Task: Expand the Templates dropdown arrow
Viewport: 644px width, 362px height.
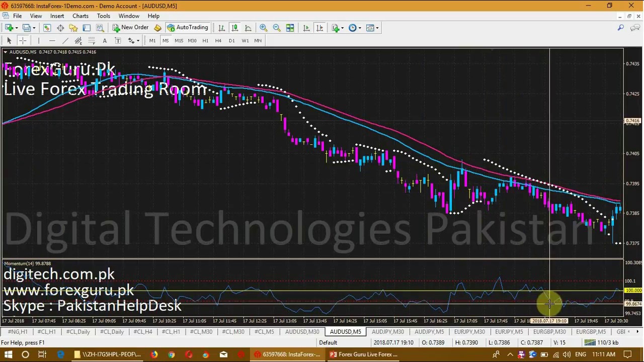Action: coord(377,28)
